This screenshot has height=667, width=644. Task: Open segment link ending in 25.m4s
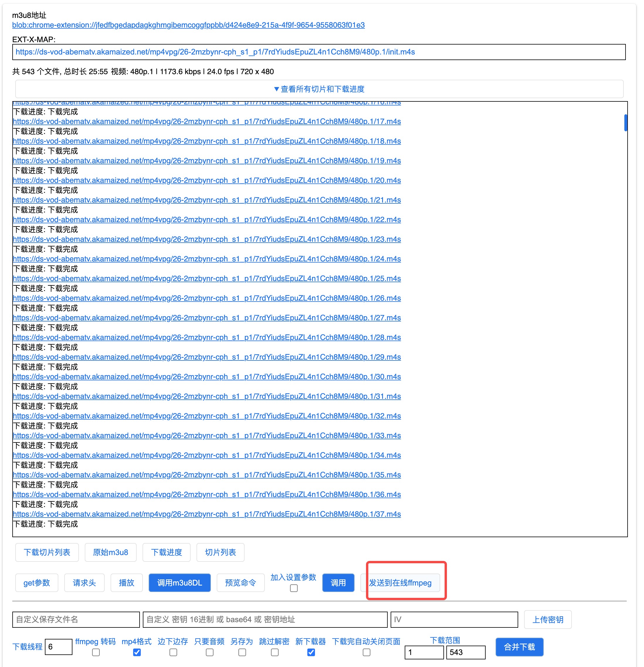click(x=207, y=279)
